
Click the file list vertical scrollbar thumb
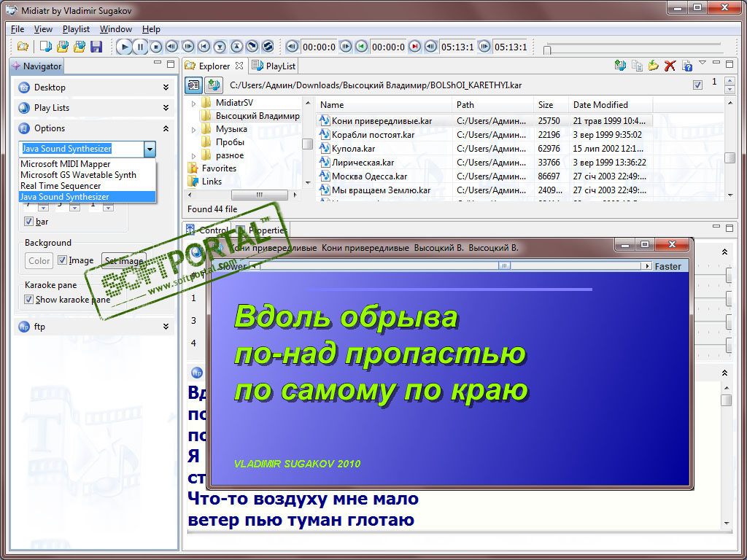pyautogui.click(x=729, y=157)
